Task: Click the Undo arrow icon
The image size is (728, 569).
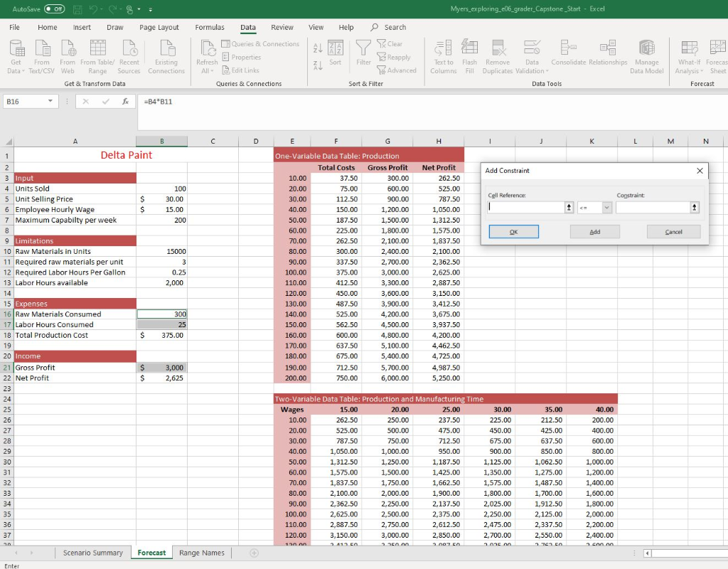Action: [92, 9]
